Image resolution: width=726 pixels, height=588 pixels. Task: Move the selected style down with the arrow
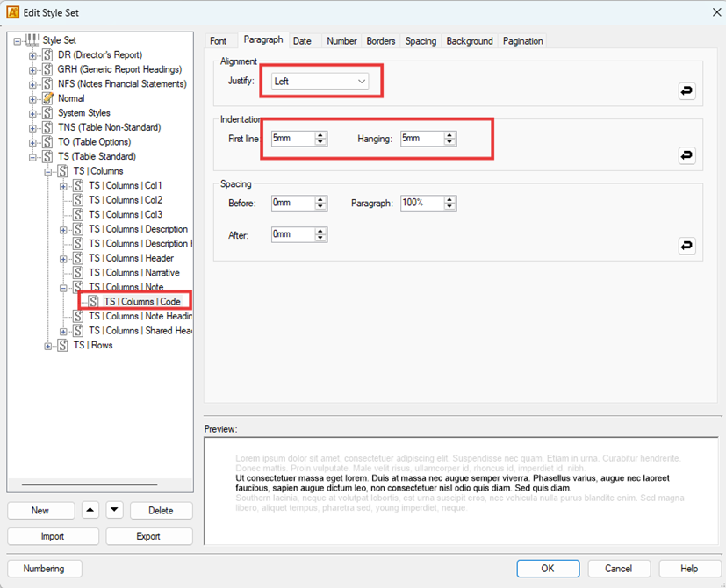pos(114,510)
